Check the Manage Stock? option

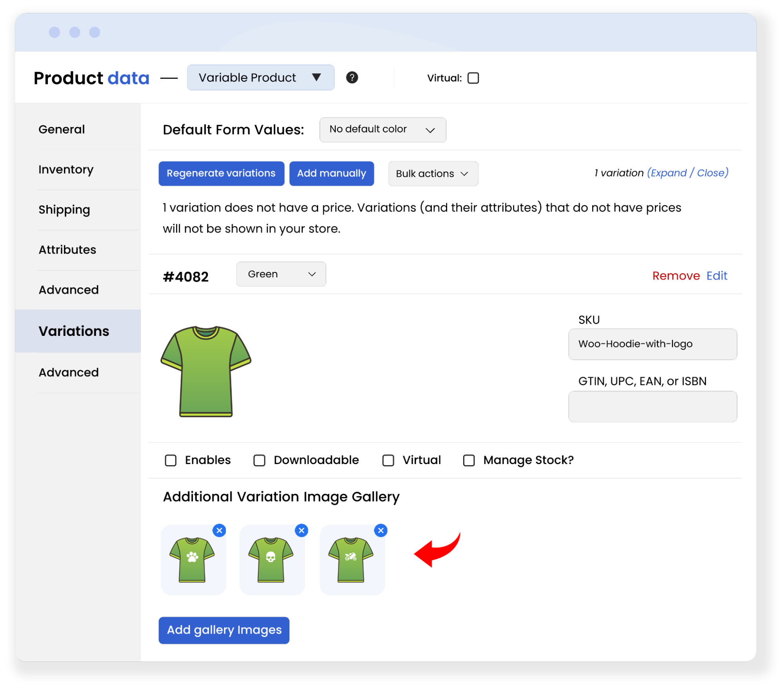tap(469, 460)
